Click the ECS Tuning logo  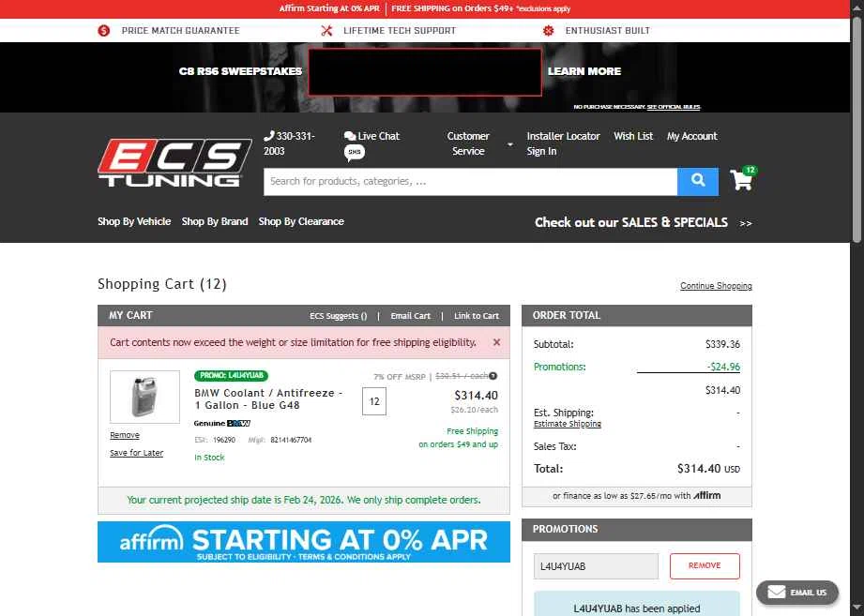[x=174, y=162]
